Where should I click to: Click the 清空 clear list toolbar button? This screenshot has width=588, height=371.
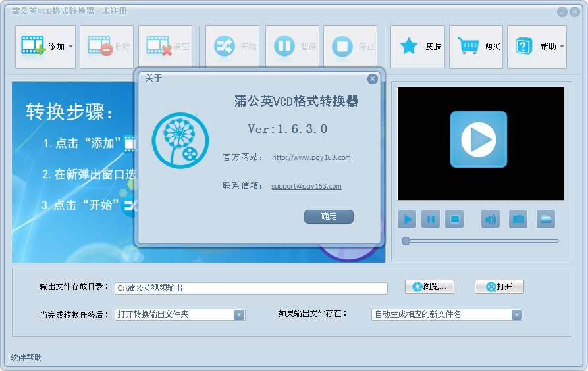[165, 47]
